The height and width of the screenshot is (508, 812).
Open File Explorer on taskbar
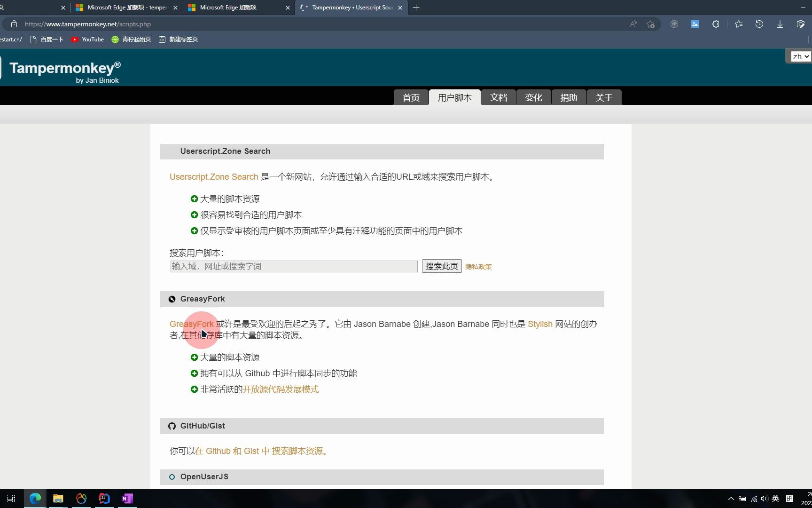point(58,498)
